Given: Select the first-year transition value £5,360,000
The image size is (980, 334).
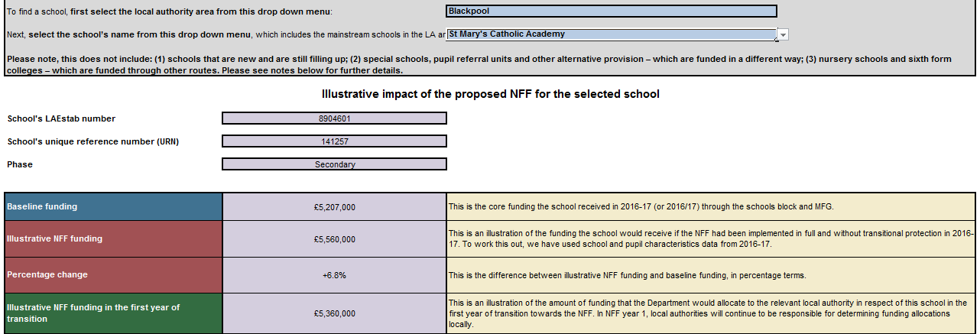Looking at the screenshot, I should pos(334,313).
